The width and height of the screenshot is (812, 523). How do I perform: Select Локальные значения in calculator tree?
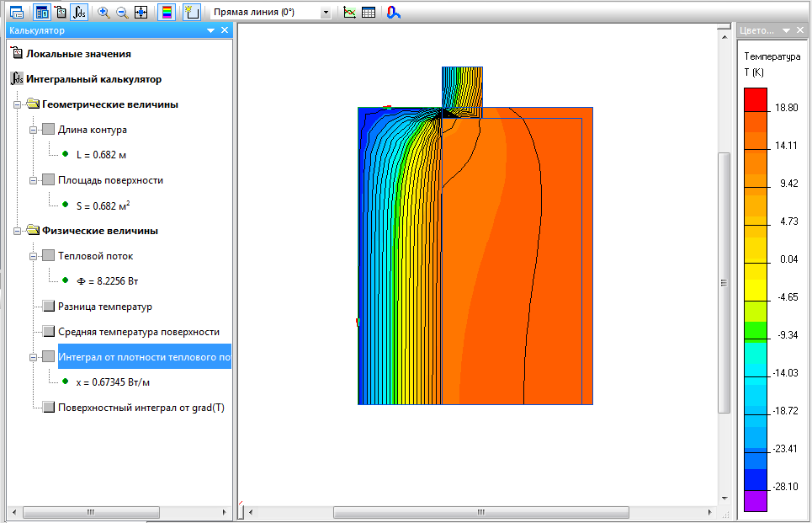point(77,54)
